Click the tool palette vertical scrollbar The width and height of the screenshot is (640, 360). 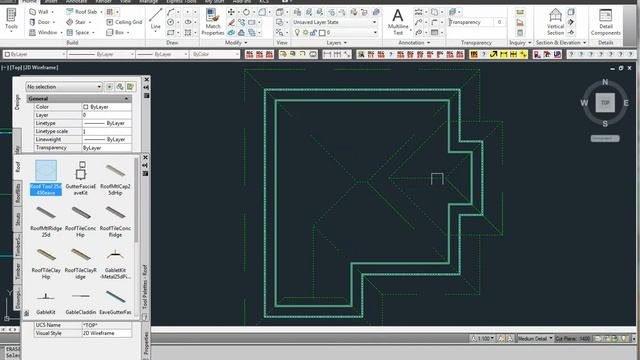pyautogui.click(x=137, y=200)
